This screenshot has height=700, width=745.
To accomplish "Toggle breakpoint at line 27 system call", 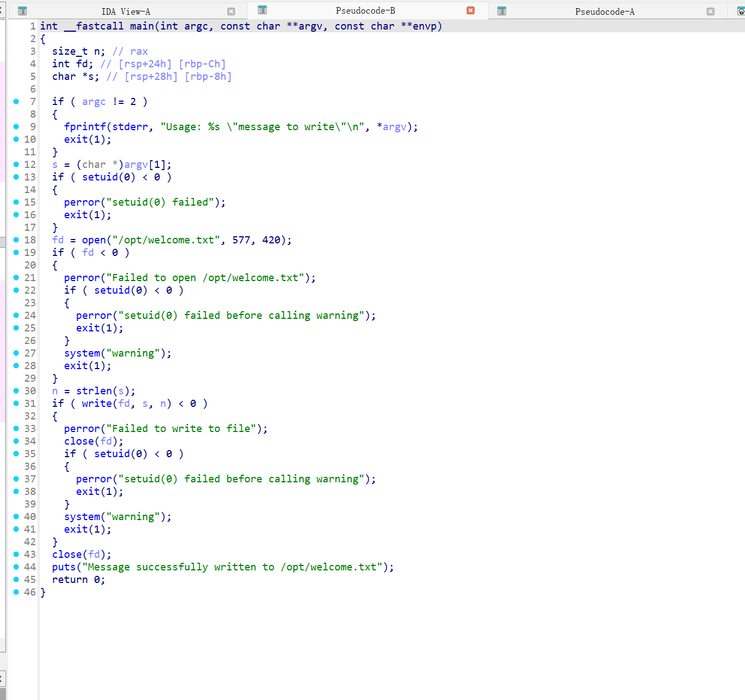I will tap(16, 353).
